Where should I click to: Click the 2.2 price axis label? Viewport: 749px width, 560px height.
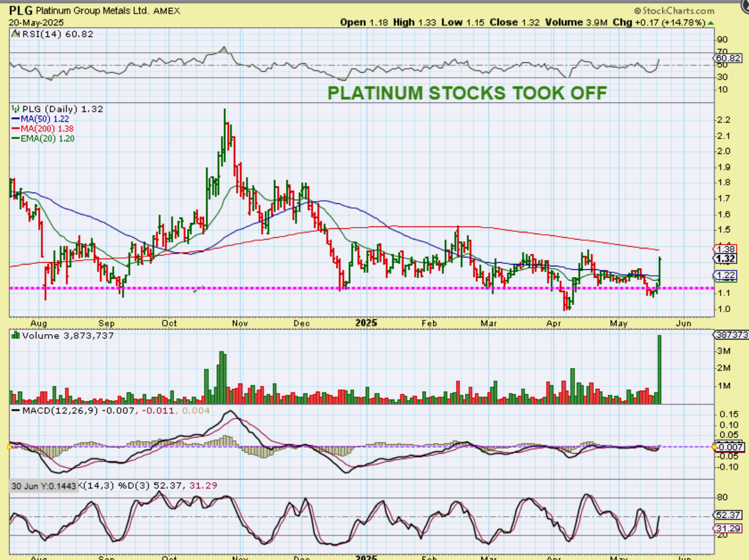point(724,120)
